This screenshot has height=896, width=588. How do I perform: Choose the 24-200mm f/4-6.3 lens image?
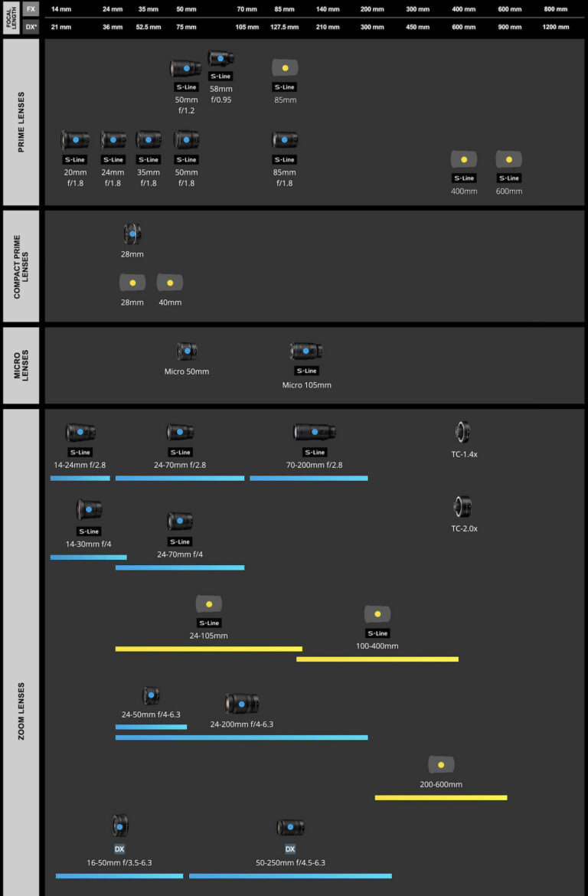coord(242,704)
